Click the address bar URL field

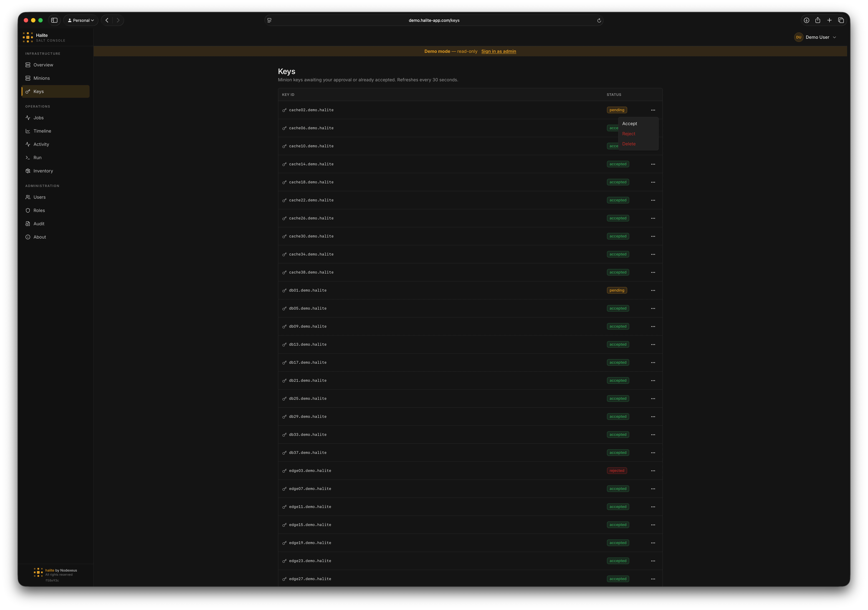[x=434, y=20]
